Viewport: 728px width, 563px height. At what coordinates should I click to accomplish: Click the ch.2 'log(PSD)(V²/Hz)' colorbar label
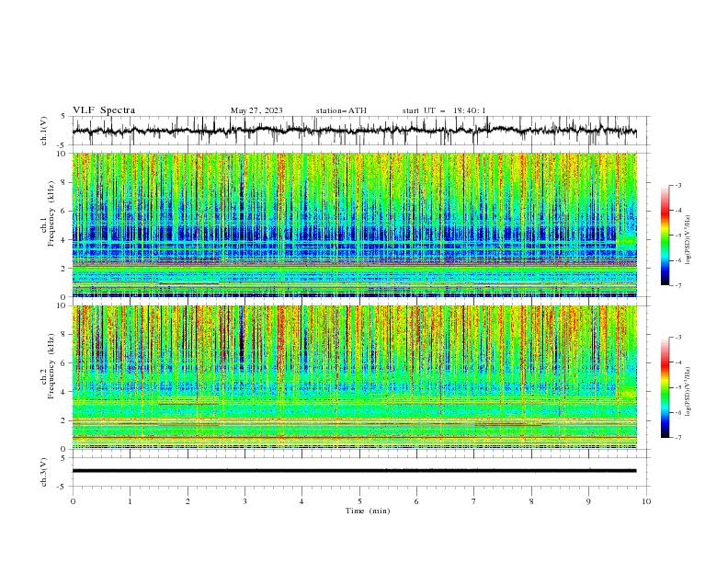tap(688, 392)
